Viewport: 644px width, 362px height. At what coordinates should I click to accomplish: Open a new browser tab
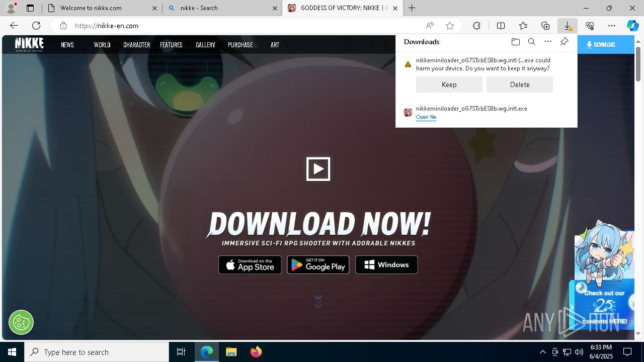pos(412,8)
